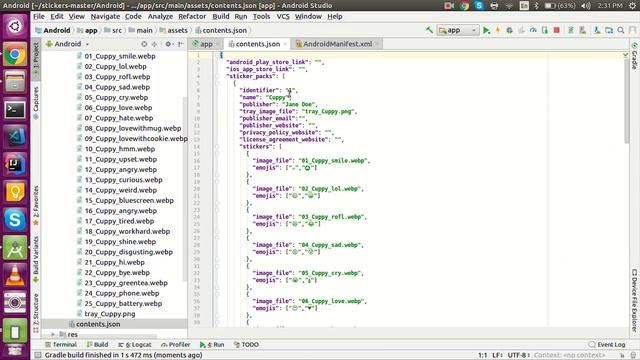
Task: Open the Build menu
Action: tap(221, 16)
